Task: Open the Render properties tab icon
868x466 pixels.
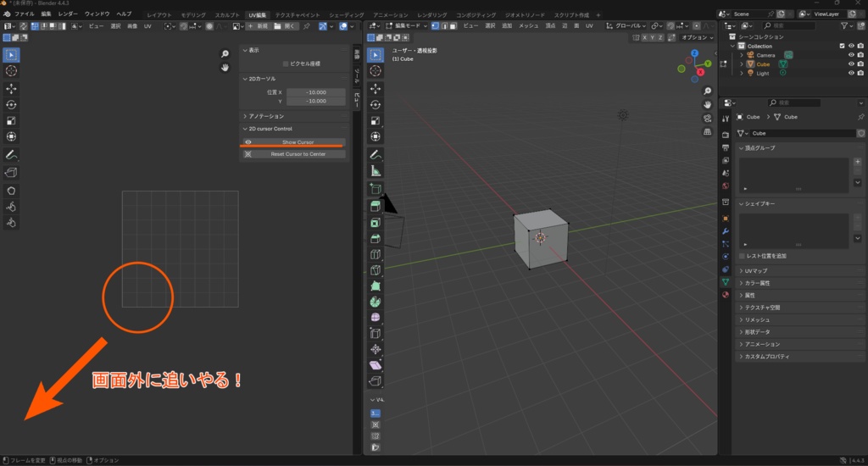Action: (726, 135)
